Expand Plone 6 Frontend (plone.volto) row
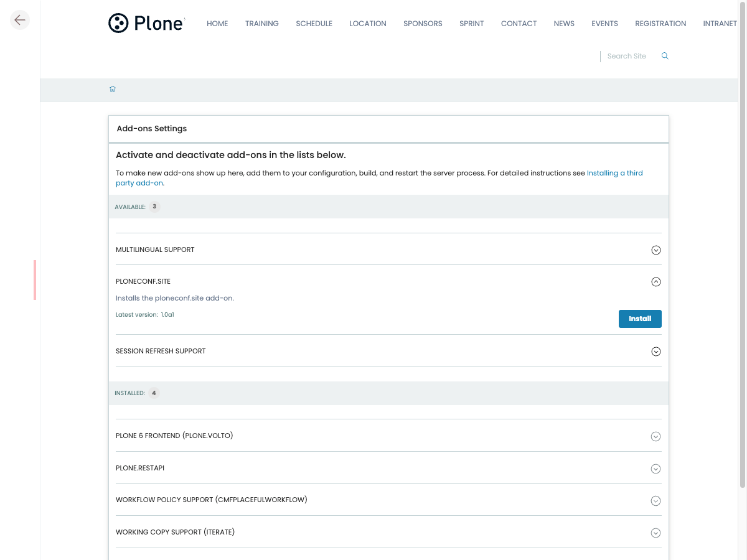The height and width of the screenshot is (560, 747). click(x=655, y=436)
